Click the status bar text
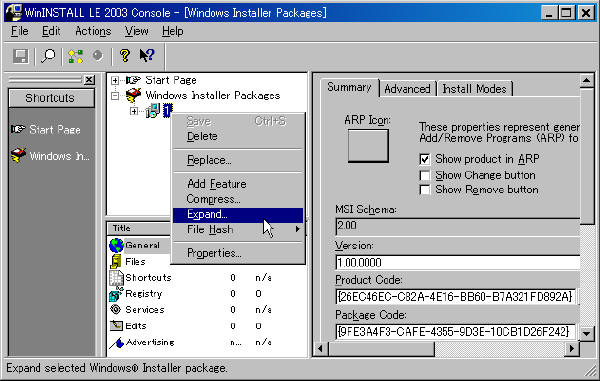Image resolution: width=600 pixels, height=381 pixels. click(117, 368)
